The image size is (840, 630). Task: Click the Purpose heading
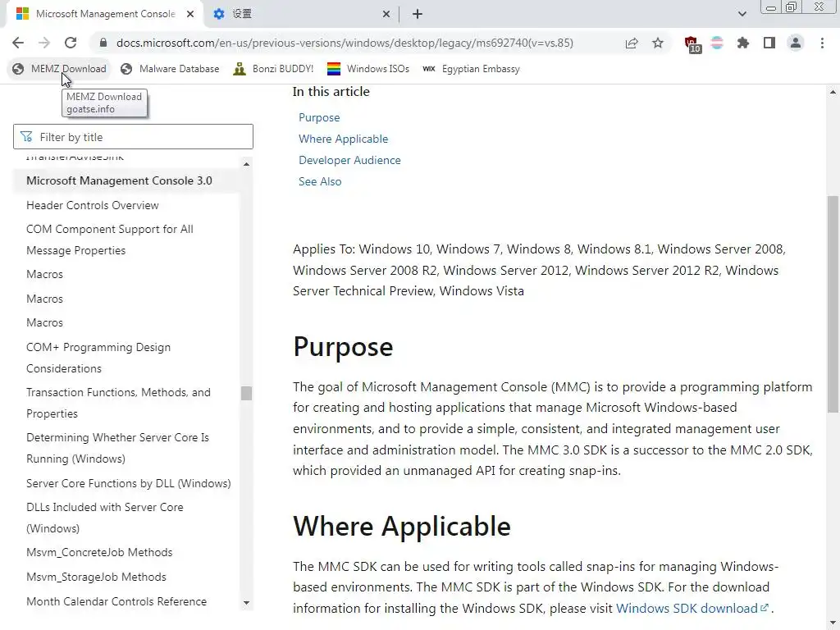(x=343, y=347)
